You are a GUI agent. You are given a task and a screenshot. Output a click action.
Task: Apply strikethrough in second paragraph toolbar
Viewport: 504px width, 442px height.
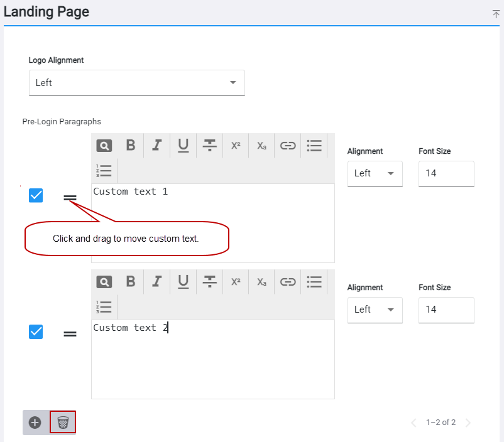(209, 282)
